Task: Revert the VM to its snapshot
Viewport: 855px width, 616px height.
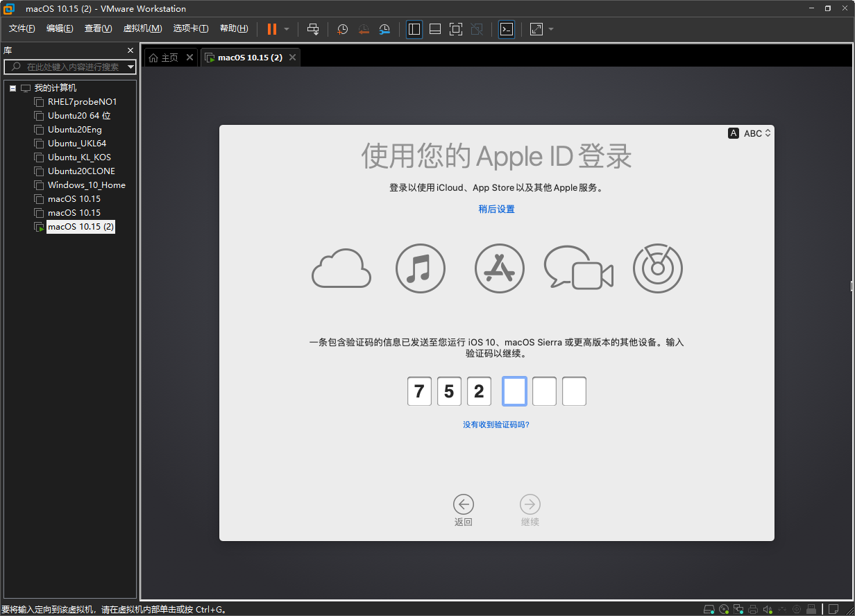Action: coord(363,29)
